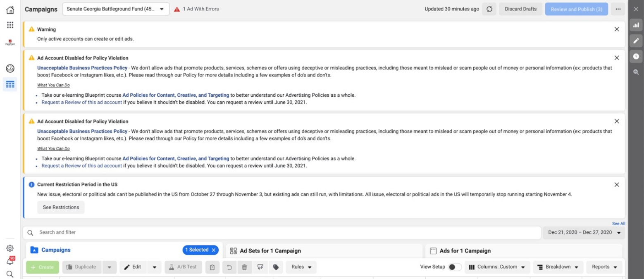Select the campaigns table icon in left sidebar
The image size is (644, 279).
[x=10, y=84]
